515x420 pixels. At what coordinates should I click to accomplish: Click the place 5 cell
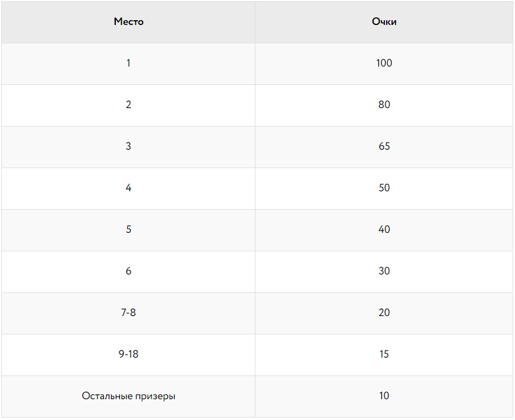pyautogui.click(x=128, y=229)
